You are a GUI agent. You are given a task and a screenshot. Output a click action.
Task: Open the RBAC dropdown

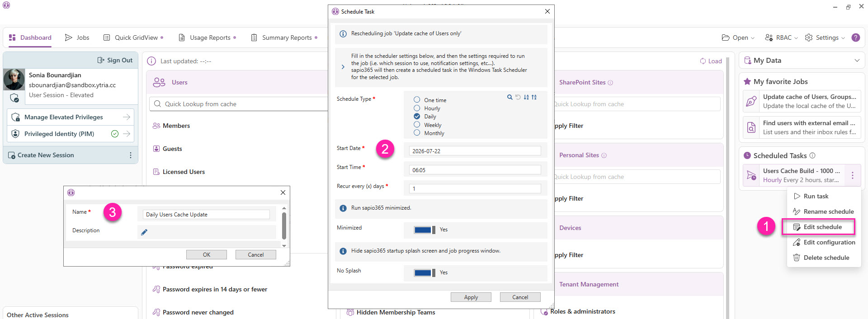[781, 38]
